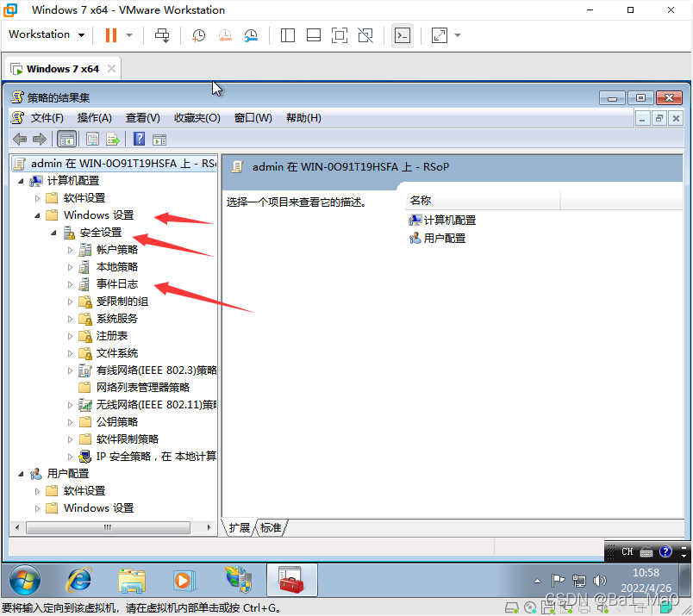Expand 软件设置 under 计算机配置
Image resolution: width=693 pixels, height=616 pixels.
coord(37,198)
